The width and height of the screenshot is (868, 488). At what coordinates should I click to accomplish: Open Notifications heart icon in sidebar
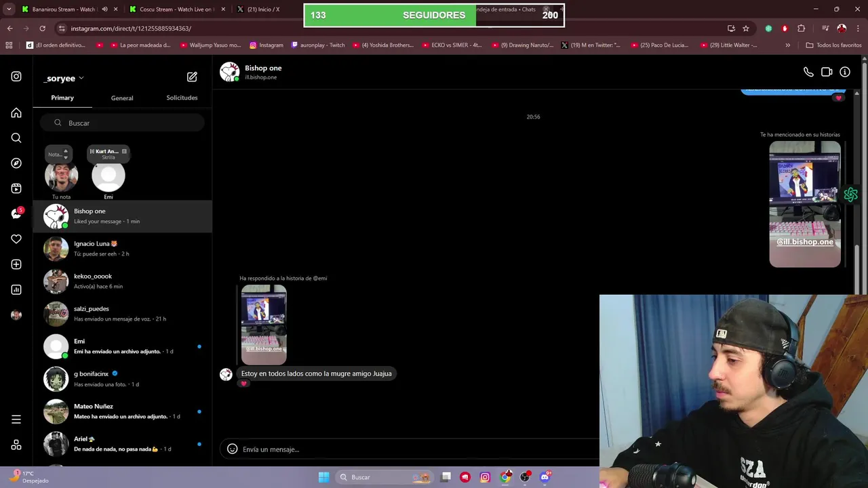[16, 239]
